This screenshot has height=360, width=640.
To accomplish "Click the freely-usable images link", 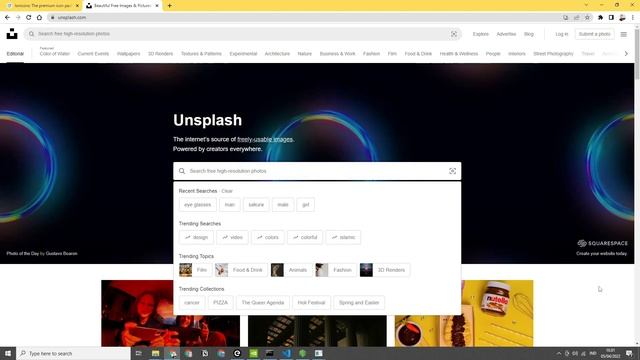I will 265,139.
